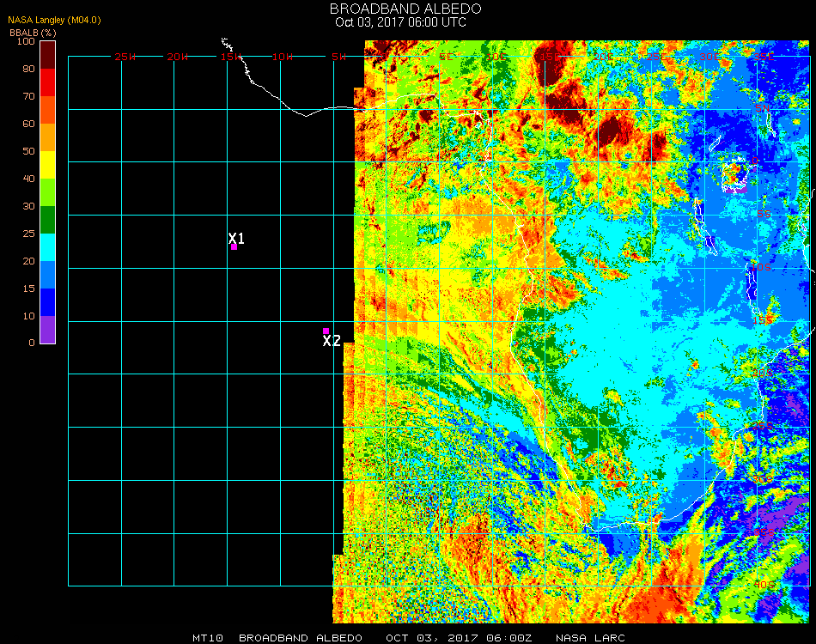Click the colorbar scale value 60
The height and width of the screenshot is (644, 816).
28,124
